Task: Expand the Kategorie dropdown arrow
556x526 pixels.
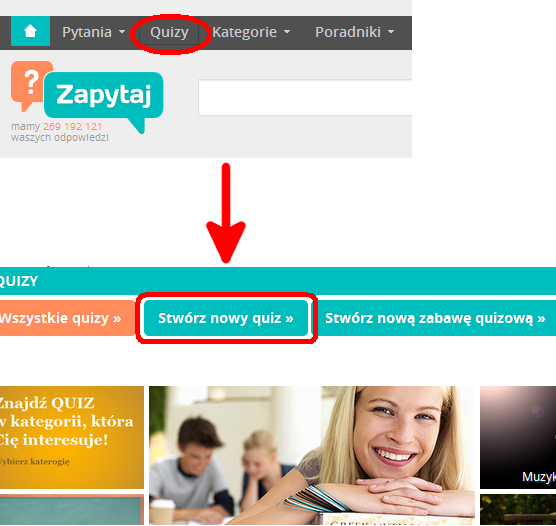Action: point(287,32)
